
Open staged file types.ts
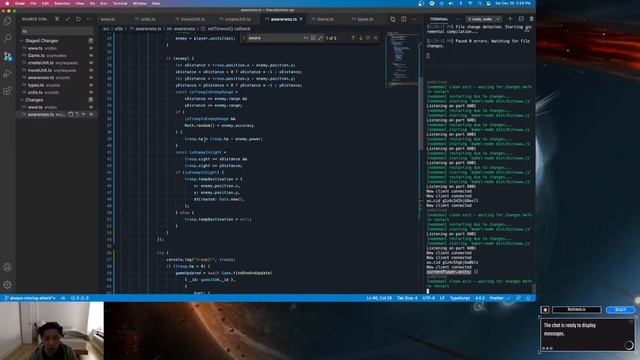[x=57, y=85]
